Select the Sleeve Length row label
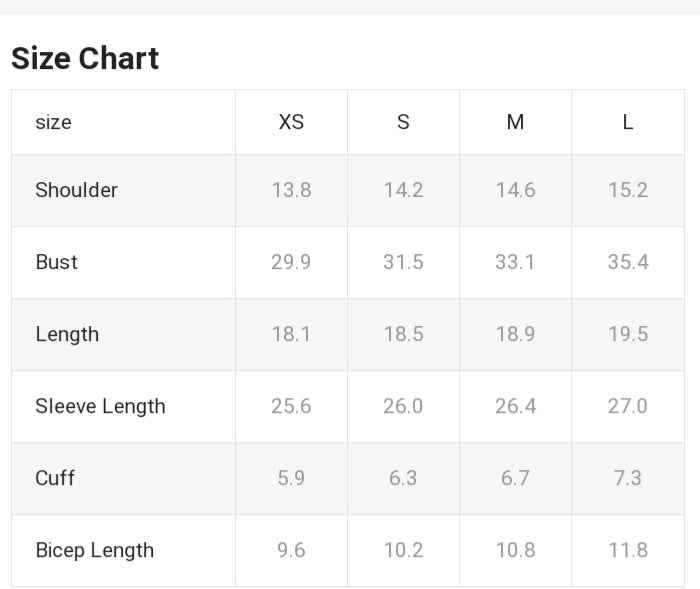The height and width of the screenshot is (589, 700). coord(100,406)
